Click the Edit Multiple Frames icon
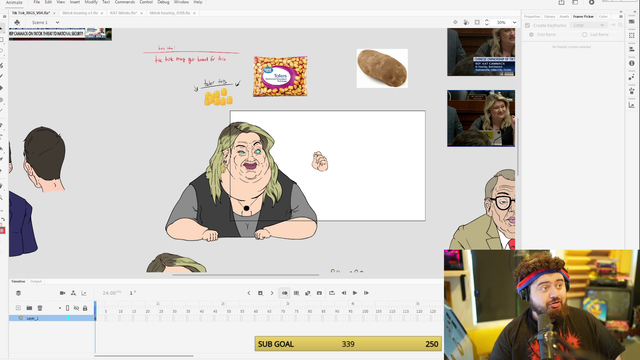The height and width of the screenshot is (360, 640). [296, 293]
